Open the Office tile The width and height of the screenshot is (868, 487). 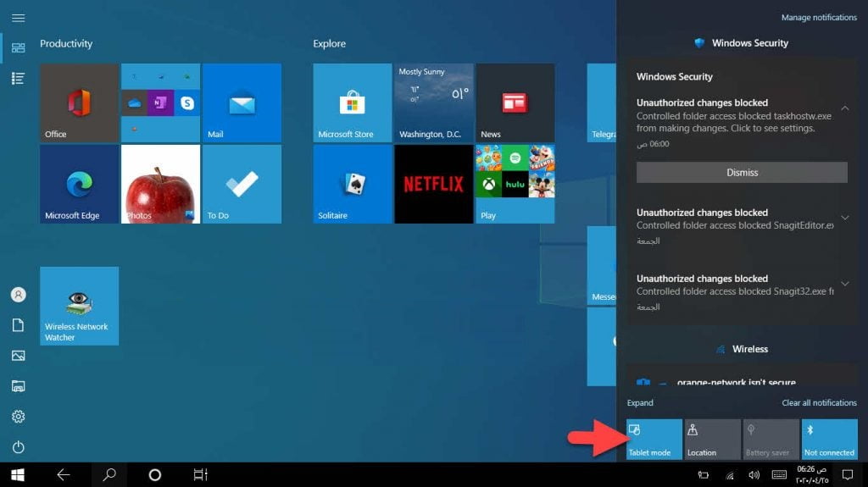click(79, 103)
